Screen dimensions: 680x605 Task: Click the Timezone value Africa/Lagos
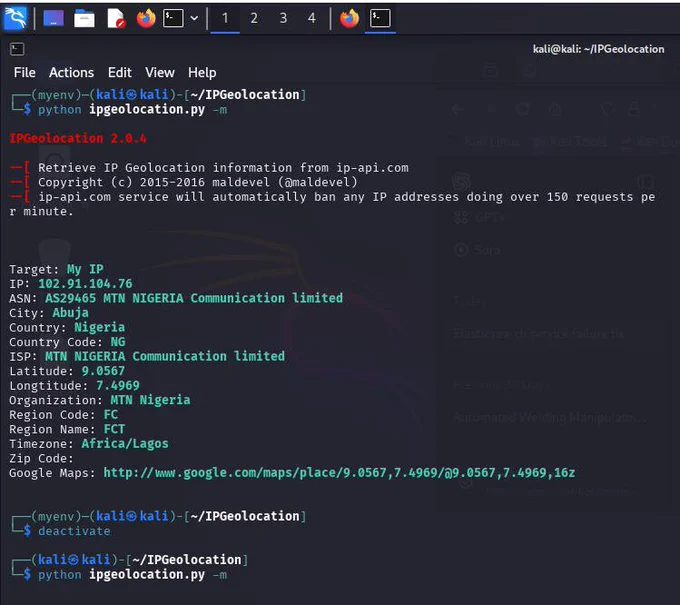tap(125, 444)
